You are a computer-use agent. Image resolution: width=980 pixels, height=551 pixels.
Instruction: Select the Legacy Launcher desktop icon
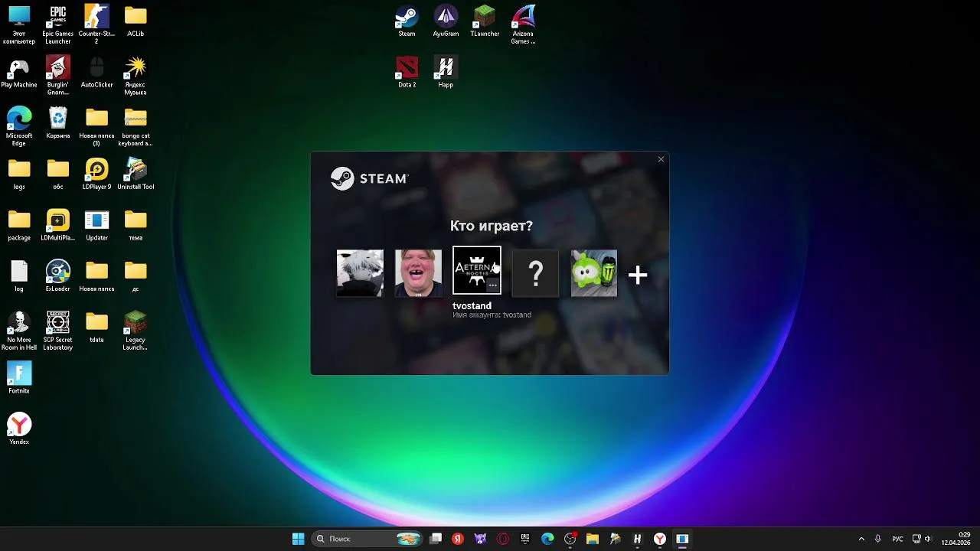click(x=136, y=331)
